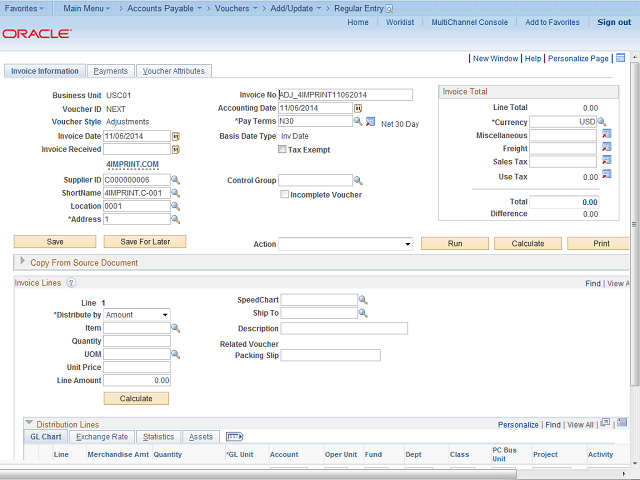The width and height of the screenshot is (640, 480).
Task: Click lookup icon next to SpeedChart
Action: coord(363,300)
